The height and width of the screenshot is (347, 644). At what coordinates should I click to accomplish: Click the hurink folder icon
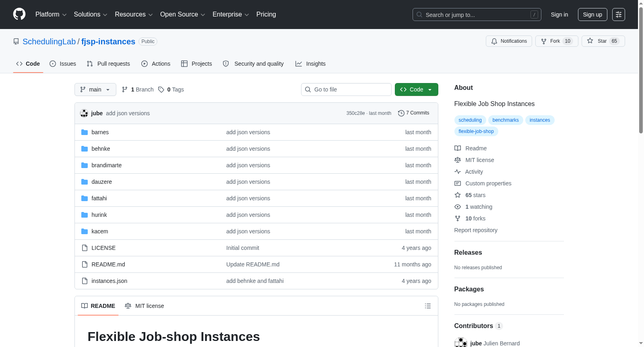(85, 215)
